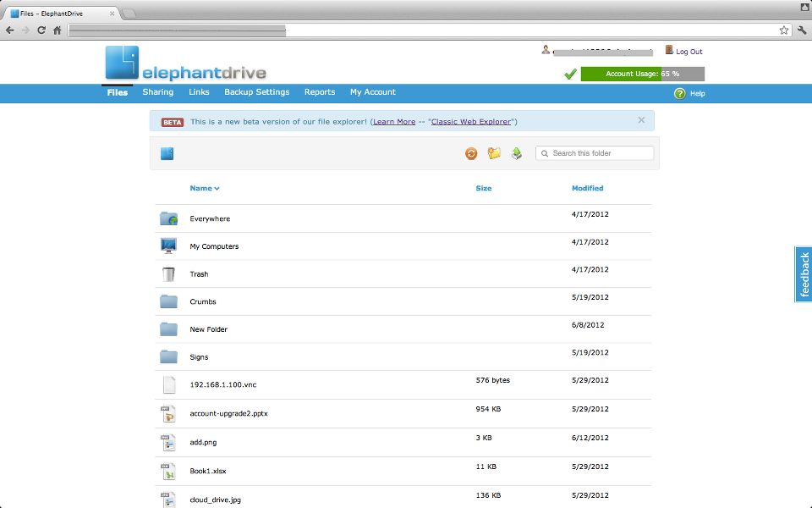Sort by Name column dropdown arrow
The width and height of the screenshot is (812, 508).
(x=217, y=189)
